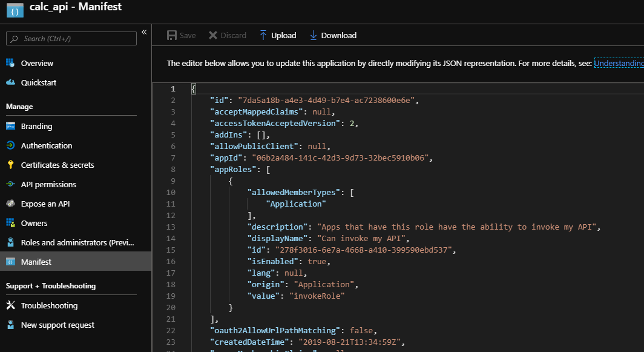Click the Discard toolbar button
Screen dimensions: 644x352
coord(228,35)
